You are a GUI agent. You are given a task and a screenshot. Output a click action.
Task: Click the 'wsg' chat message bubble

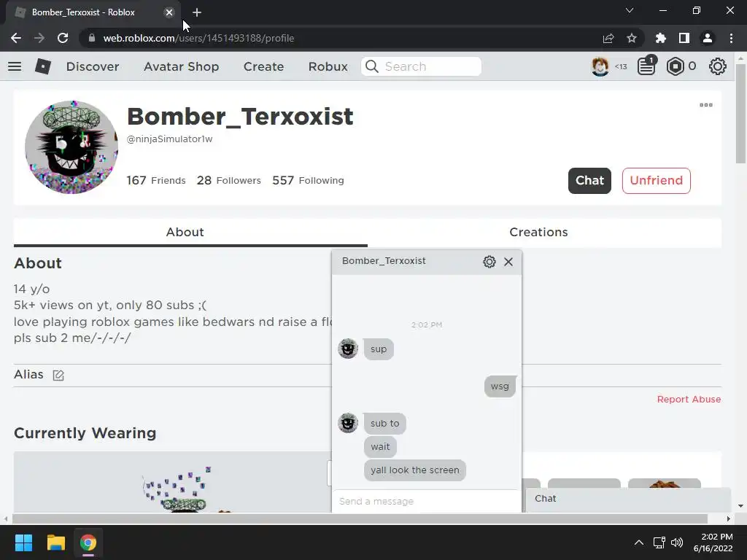tap(500, 386)
